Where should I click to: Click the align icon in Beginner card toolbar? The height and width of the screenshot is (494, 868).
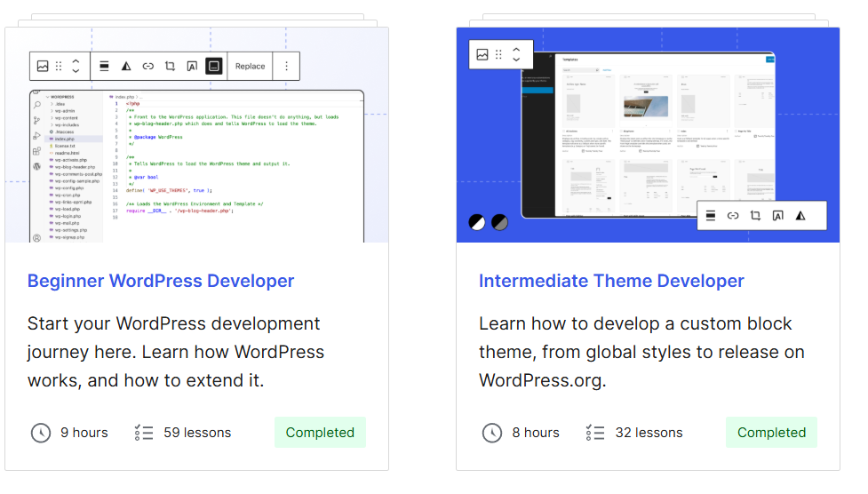click(x=104, y=67)
